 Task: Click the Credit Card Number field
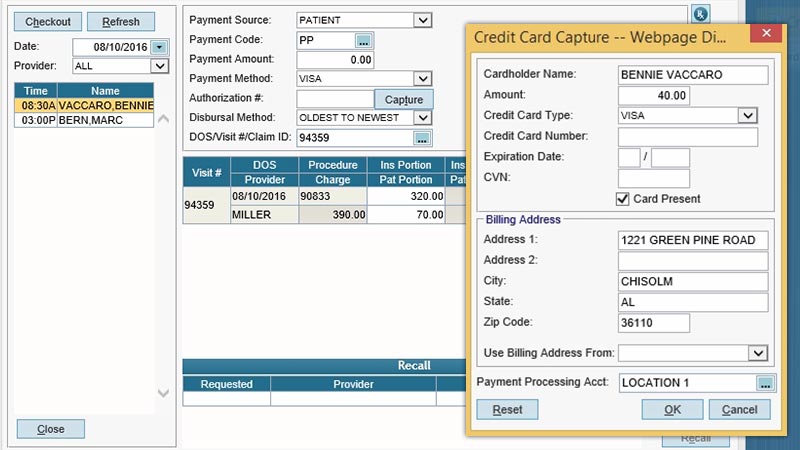pos(688,137)
